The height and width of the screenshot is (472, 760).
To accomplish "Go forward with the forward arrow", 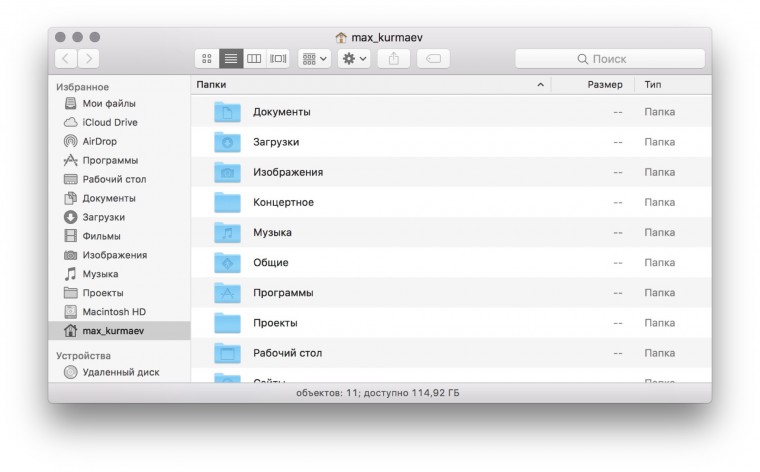I will [x=89, y=59].
